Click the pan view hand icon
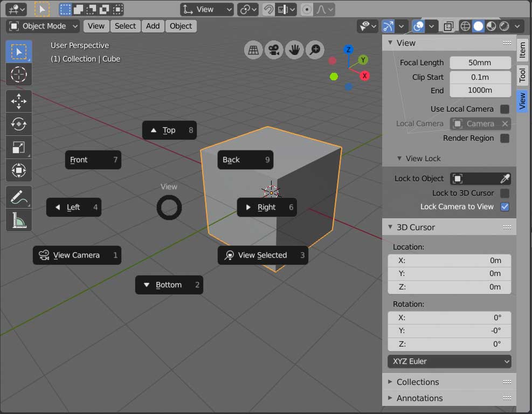532x414 pixels. 294,50
